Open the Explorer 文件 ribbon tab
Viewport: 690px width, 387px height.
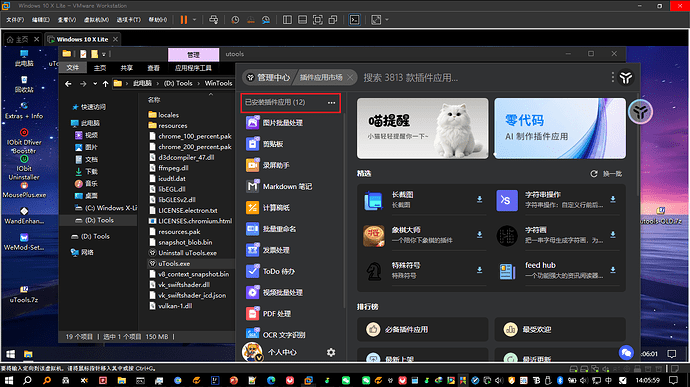point(73,68)
